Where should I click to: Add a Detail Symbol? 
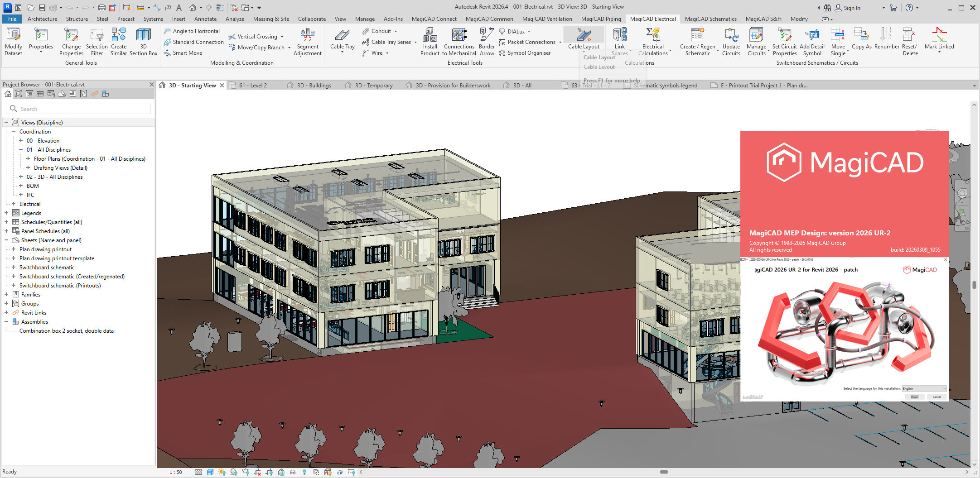812,41
